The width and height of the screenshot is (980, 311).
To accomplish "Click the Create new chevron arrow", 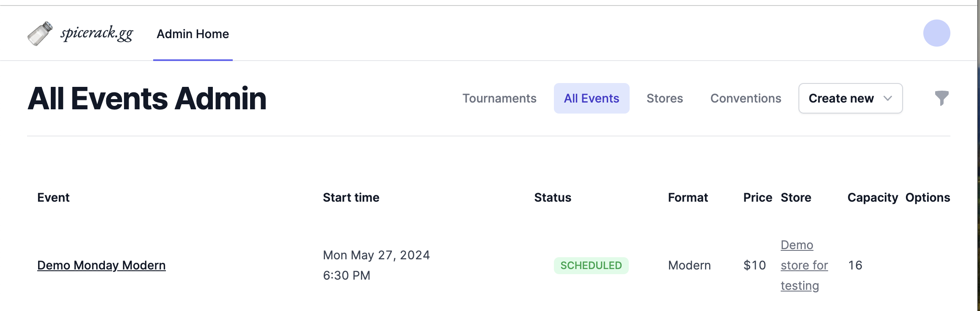I will pos(888,98).
